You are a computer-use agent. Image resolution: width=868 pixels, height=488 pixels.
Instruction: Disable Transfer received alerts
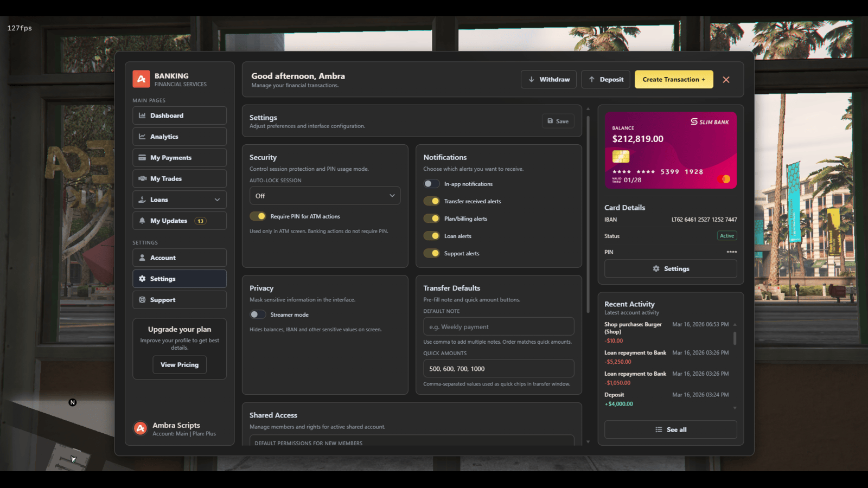[431, 201]
